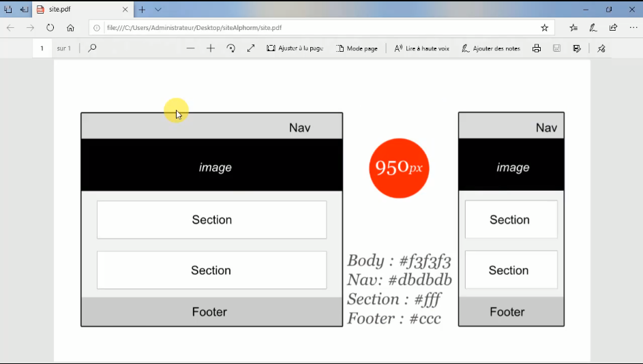This screenshot has height=364, width=643.
Task: Click the Save As icon in the PDF toolbar
Action: [x=577, y=48]
